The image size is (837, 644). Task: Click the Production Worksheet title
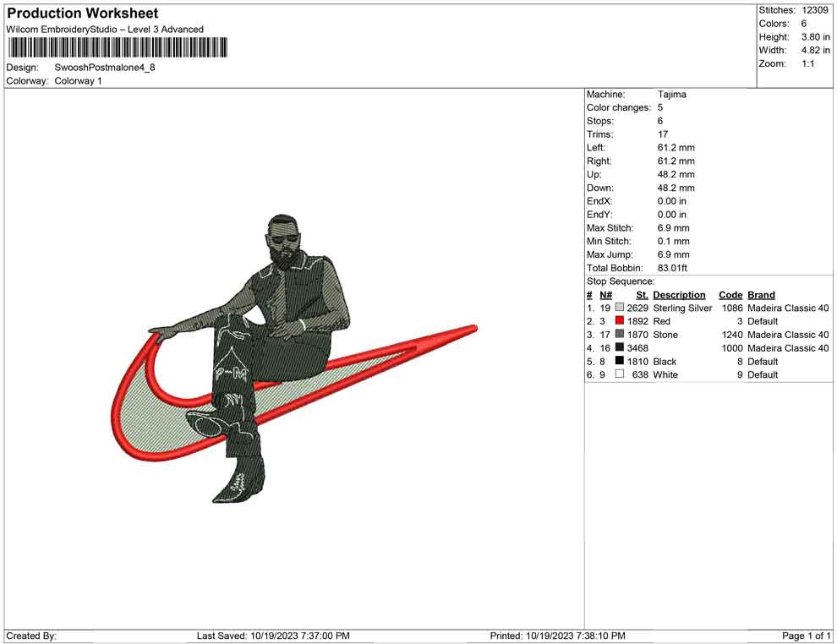(82, 14)
